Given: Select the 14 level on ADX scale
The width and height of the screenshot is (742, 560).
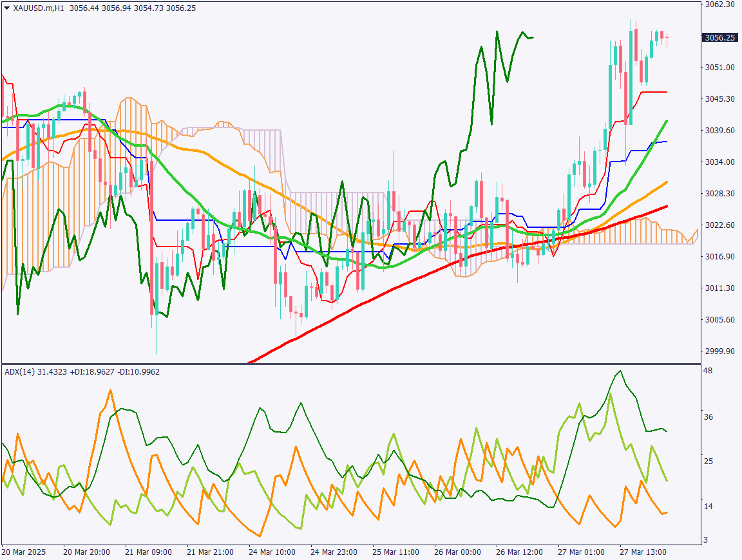Looking at the screenshot, I should [x=707, y=507].
